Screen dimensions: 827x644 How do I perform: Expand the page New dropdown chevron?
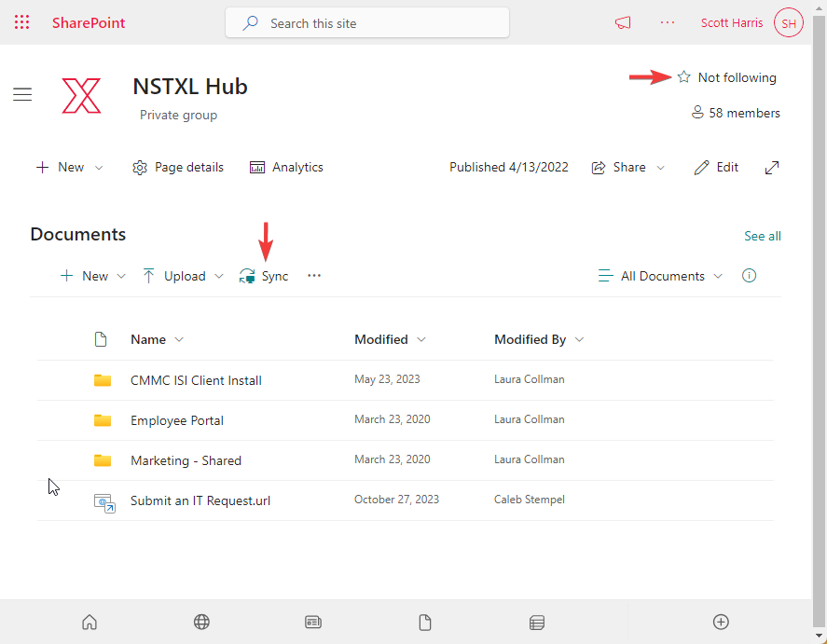99,168
